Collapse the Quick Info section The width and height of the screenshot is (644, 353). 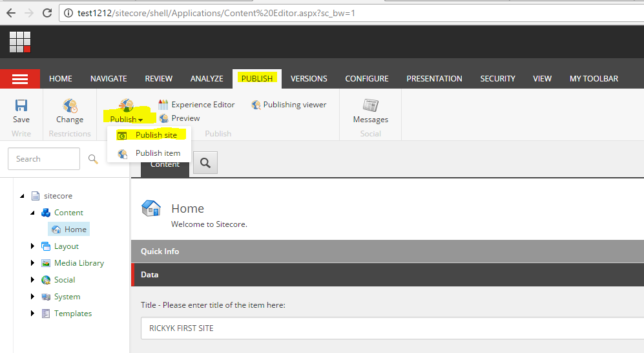[x=388, y=251]
